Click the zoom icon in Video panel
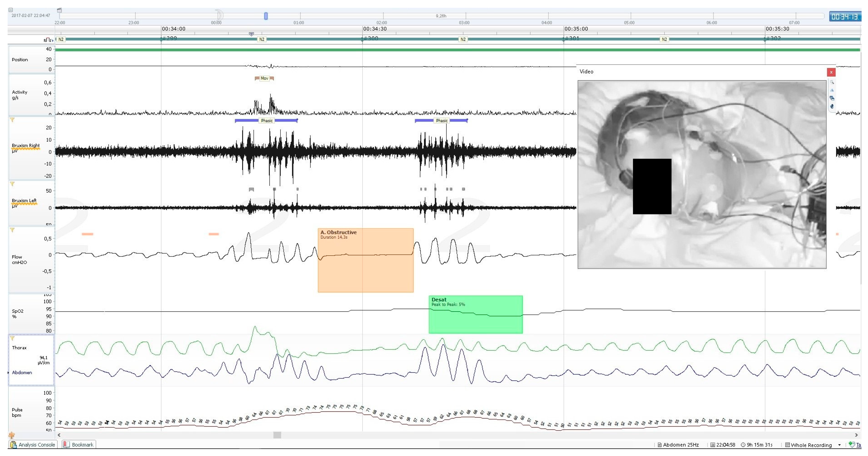 point(832,83)
